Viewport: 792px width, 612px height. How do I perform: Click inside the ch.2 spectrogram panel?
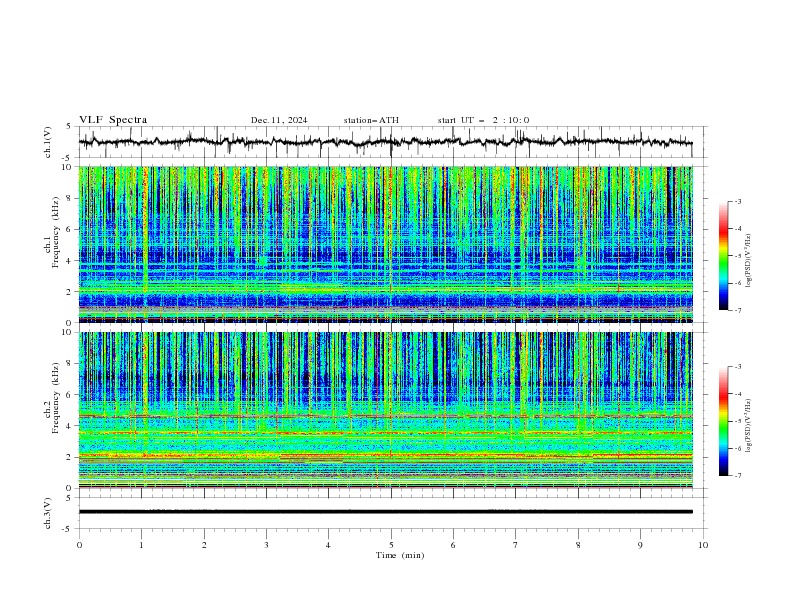tap(385, 410)
